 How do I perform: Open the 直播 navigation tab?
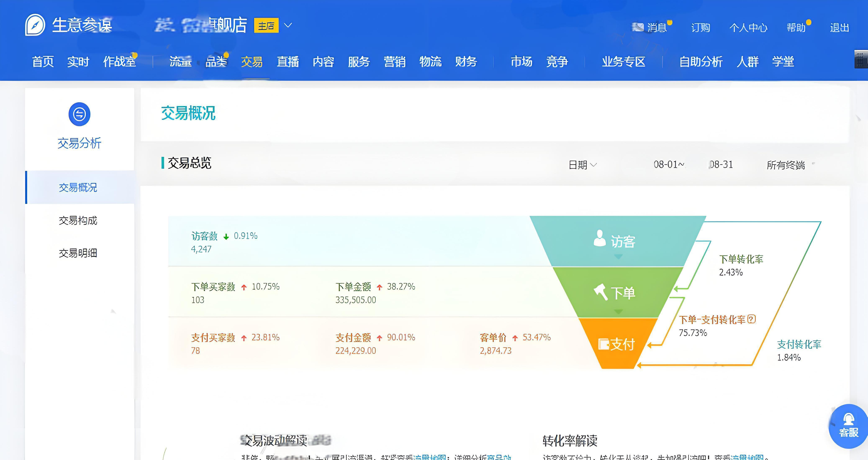[x=288, y=62]
